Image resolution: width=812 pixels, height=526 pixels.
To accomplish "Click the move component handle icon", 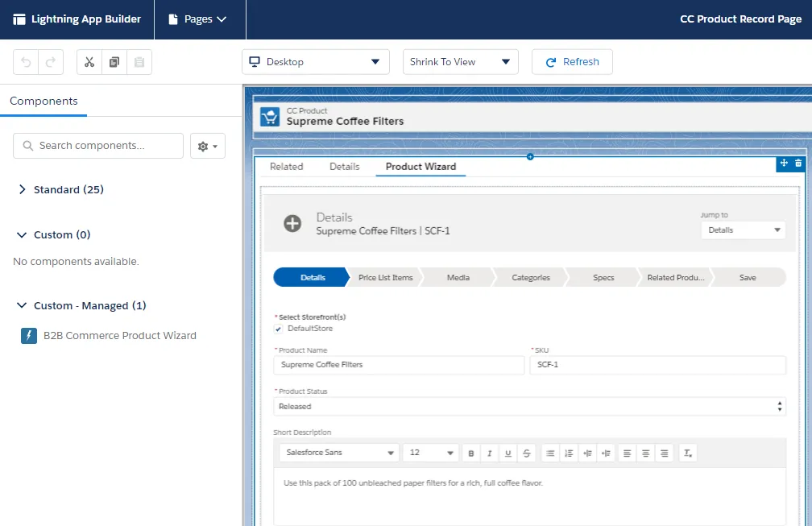I will click(784, 163).
